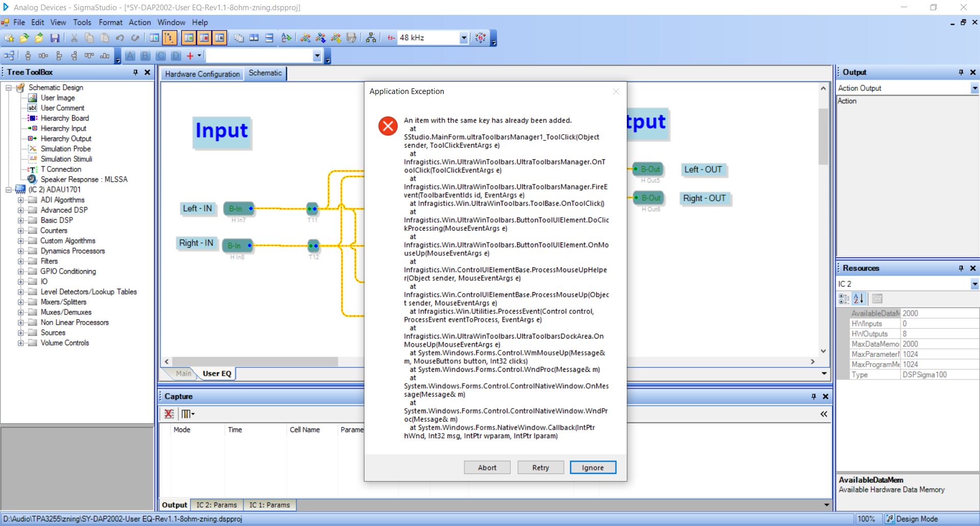The height and width of the screenshot is (526, 980).
Task: Select the User EQ sheet tab
Action: (217, 373)
